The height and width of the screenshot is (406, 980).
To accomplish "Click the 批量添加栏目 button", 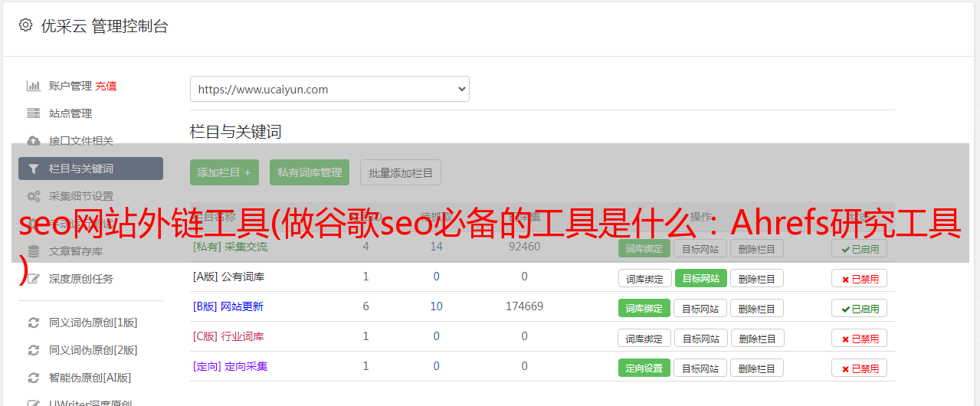I will pos(401,172).
